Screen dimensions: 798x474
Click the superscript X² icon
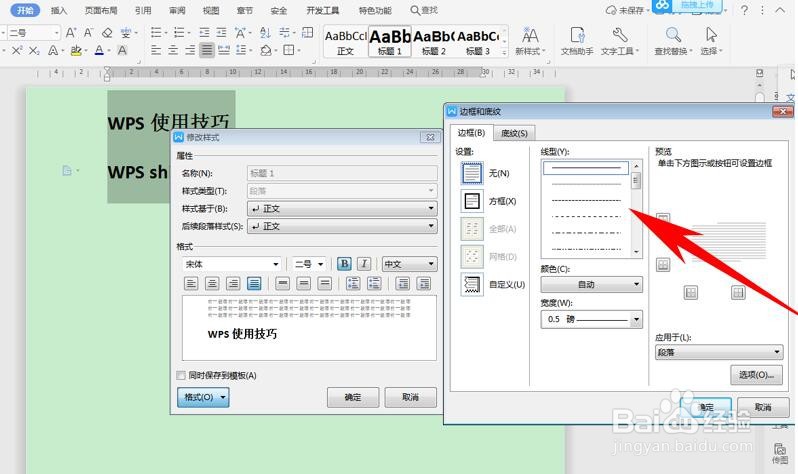coord(17,50)
